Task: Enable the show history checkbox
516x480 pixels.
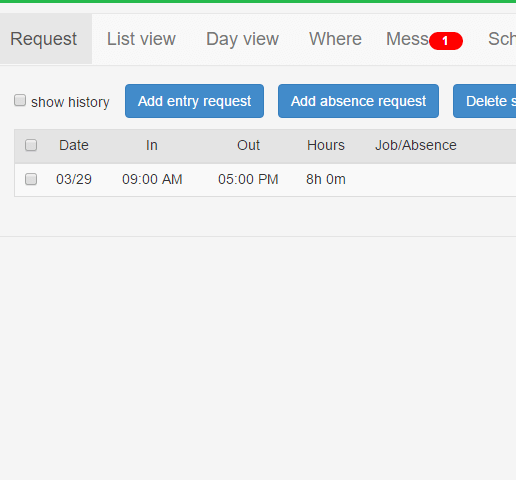Action: 20,100
